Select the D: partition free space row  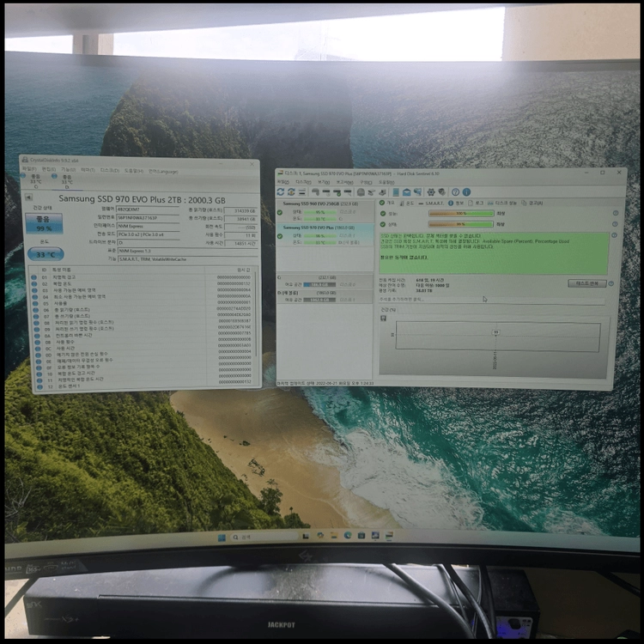[x=325, y=296]
